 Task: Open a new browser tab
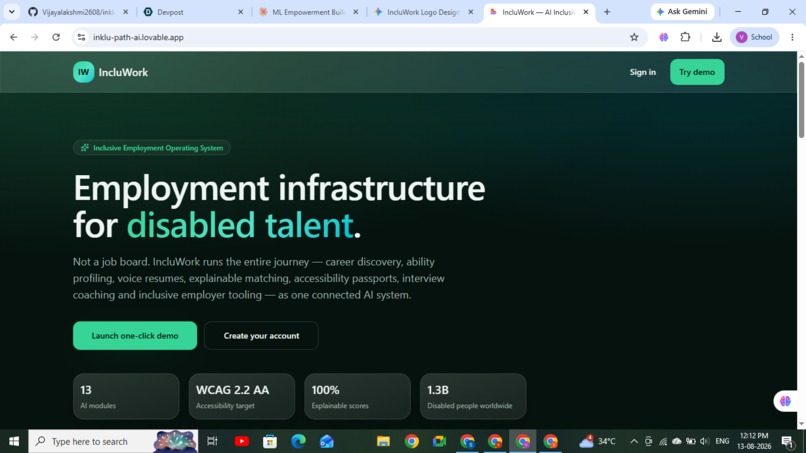coord(607,12)
